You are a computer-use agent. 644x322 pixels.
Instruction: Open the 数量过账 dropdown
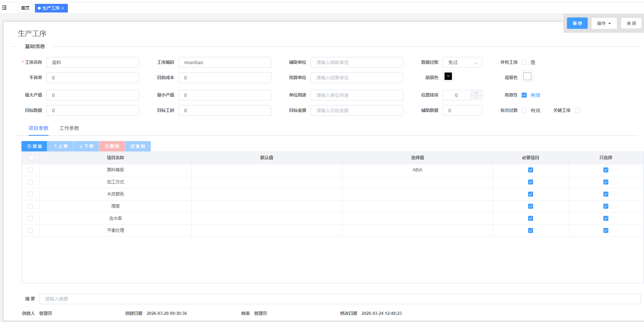pyautogui.click(x=462, y=62)
